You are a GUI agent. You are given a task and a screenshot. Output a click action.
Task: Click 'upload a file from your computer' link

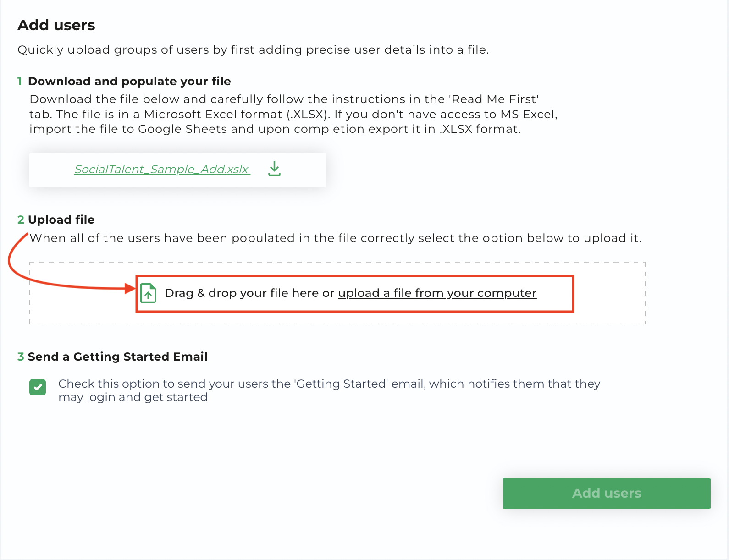point(437,293)
